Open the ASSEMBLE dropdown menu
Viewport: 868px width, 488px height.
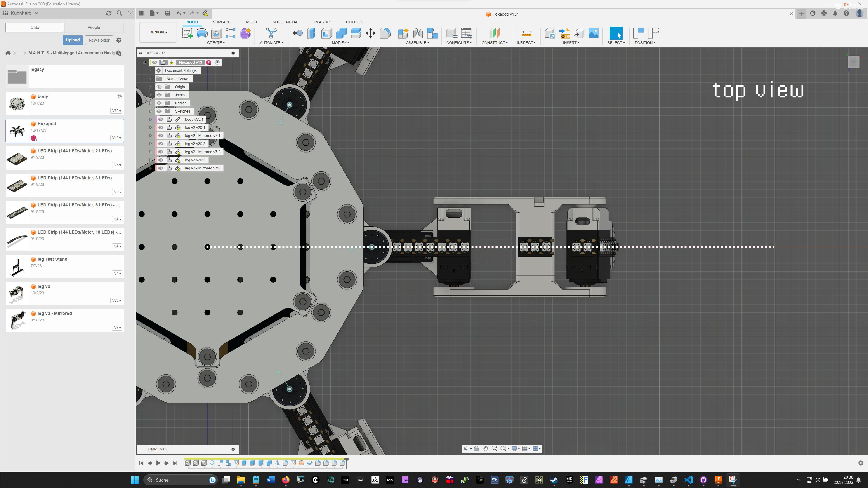[417, 43]
